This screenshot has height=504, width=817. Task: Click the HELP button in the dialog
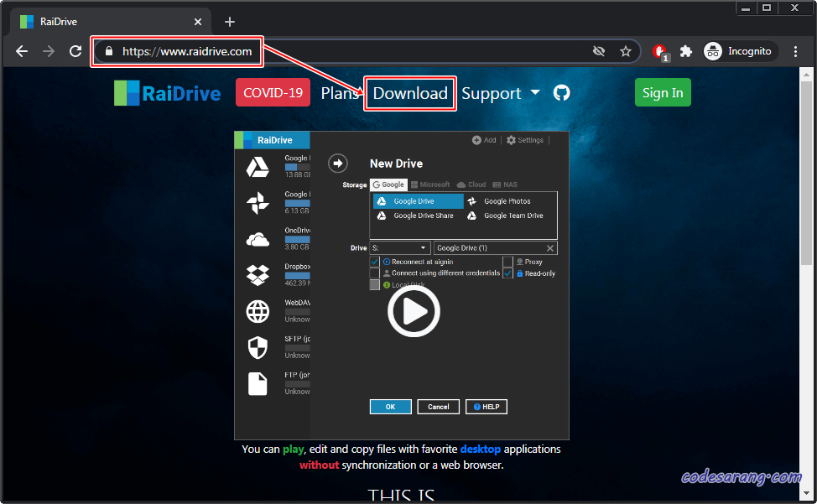[487, 407]
